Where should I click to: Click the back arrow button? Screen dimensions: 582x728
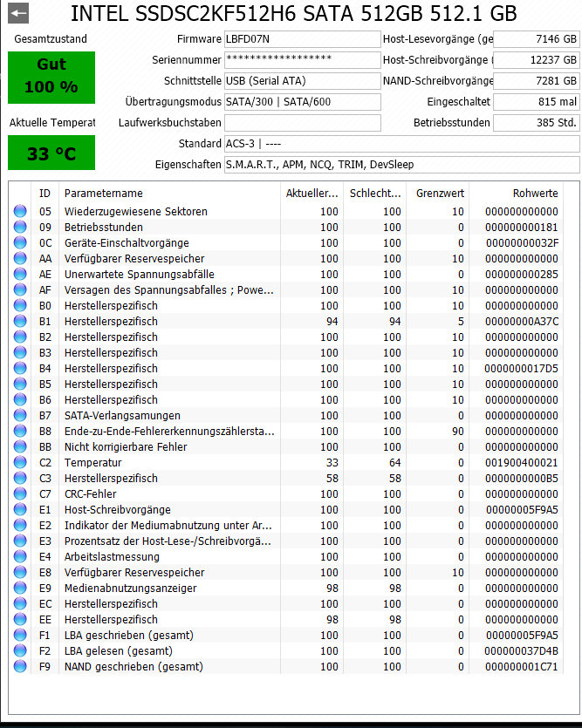18,13
